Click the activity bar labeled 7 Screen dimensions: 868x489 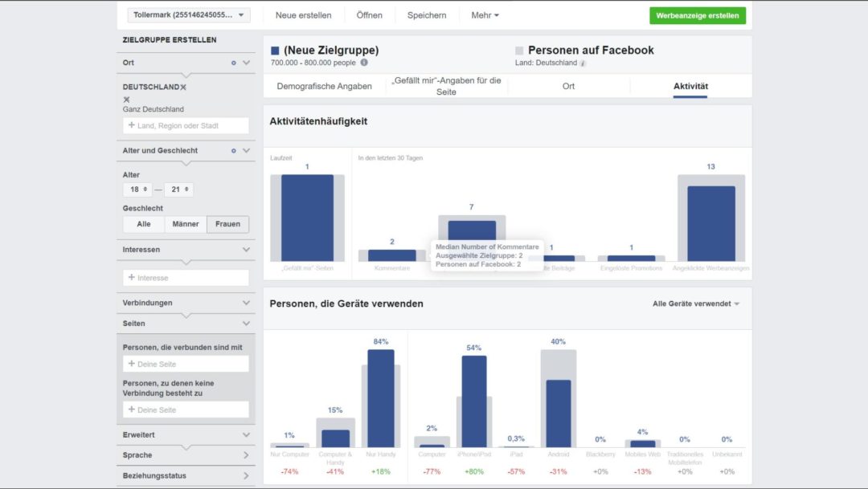click(x=472, y=230)
